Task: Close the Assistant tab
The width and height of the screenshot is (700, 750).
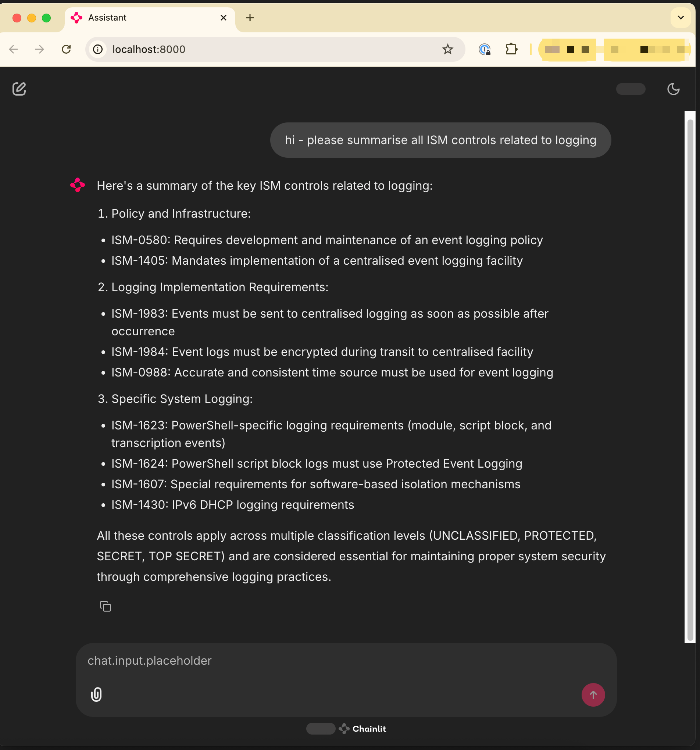Action: click(224, 18)
